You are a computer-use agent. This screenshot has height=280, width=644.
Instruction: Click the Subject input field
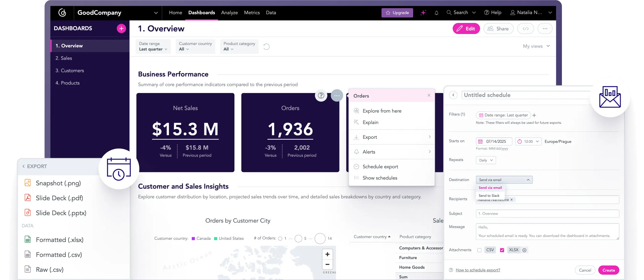pos(547,213)
